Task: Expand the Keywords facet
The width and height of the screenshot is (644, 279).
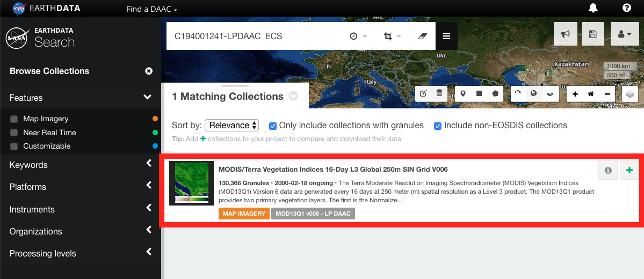Action: pos(81,165)
